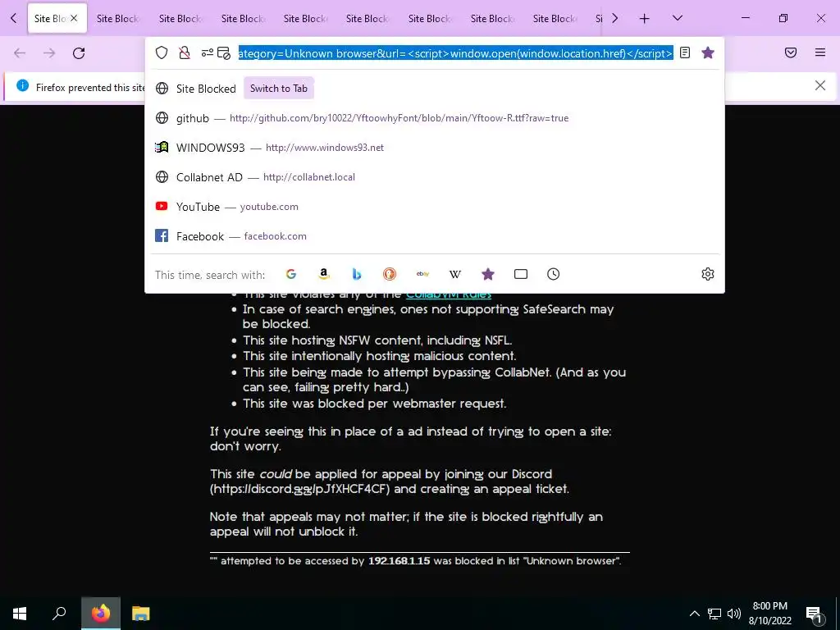Click the Firefox info notification icon
Screen dimensions: 840x630
pyautogui.click(x=22, y=85)
